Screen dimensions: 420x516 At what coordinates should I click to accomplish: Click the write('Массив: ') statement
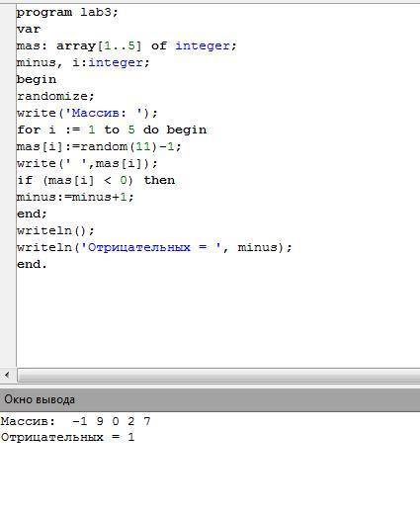[87, 113]
